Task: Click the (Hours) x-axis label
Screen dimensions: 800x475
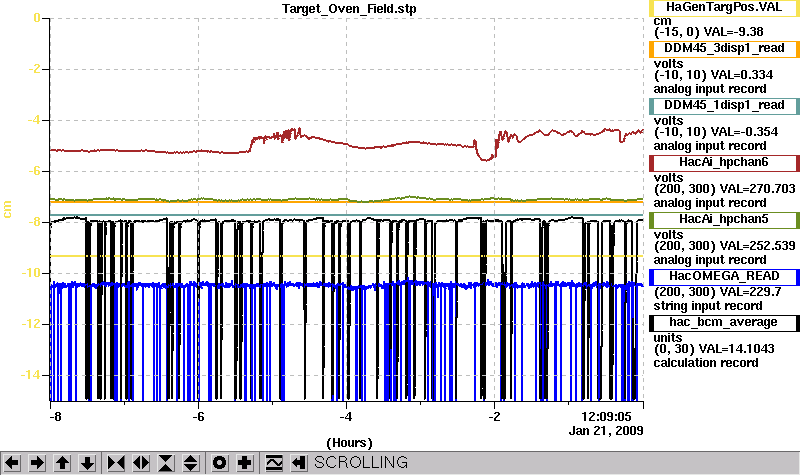Action: point(349,442)
